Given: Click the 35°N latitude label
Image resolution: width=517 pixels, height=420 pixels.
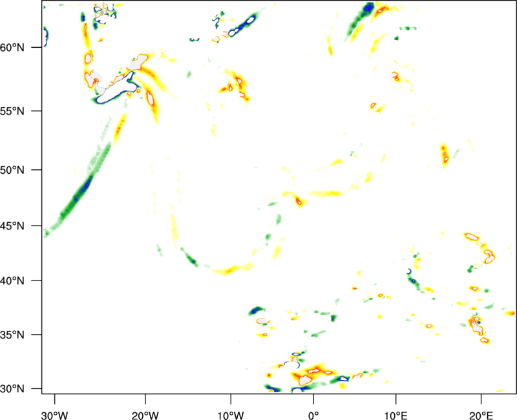Looking at the screenshot, I should 12,335.
